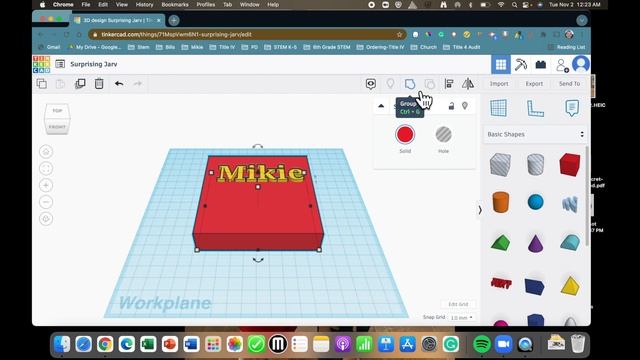The width and height of the screenshot is (640, 360).
Task: Click the Fit all in view button
Action: (x=46, y=169)
